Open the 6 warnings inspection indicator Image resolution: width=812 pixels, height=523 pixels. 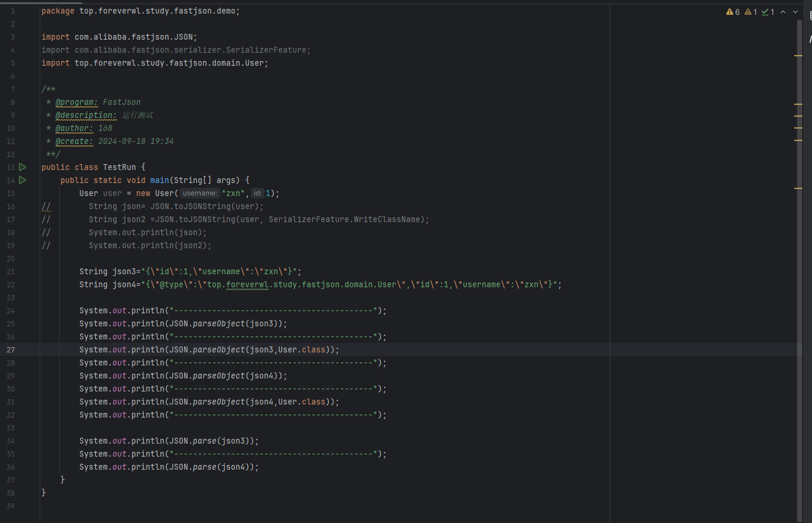733,12
